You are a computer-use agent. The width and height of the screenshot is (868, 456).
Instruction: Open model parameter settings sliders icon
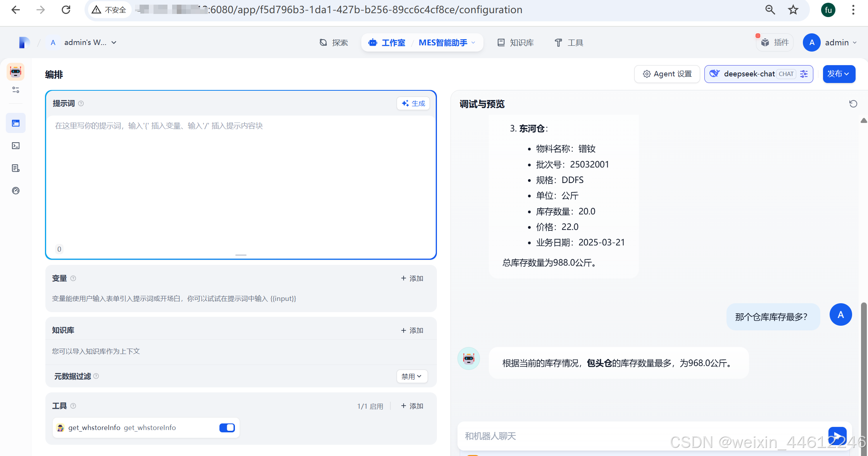point(804,74)
